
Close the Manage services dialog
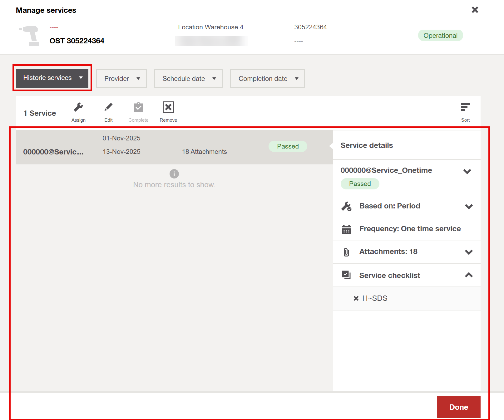point(475,10)
